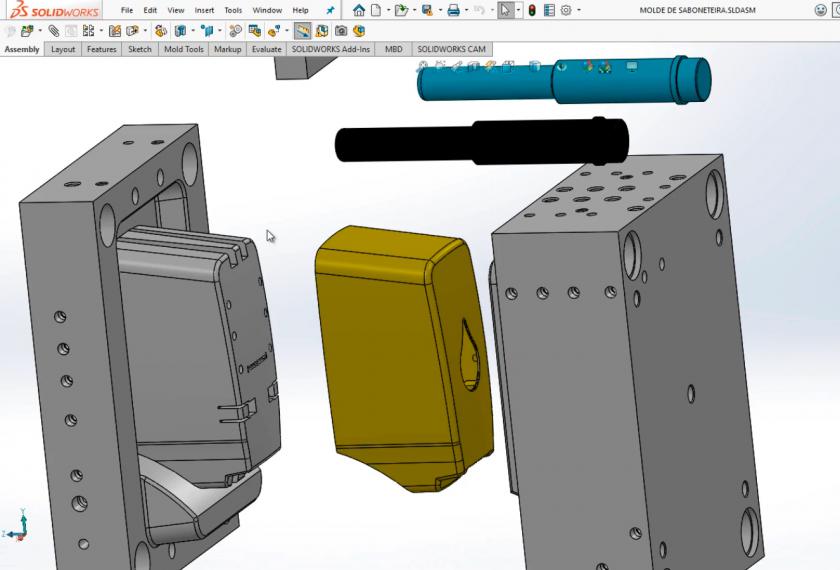Expand the dropdown arrow beside Open
This screenshot has width=840, height=570.
click(413, 10)
